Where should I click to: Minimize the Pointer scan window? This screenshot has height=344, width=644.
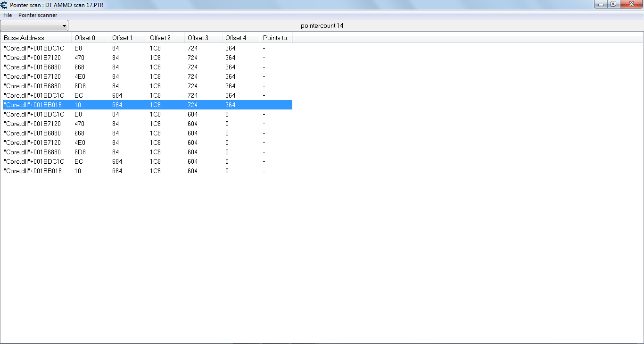pyautogui.click(x=601, y=4)
